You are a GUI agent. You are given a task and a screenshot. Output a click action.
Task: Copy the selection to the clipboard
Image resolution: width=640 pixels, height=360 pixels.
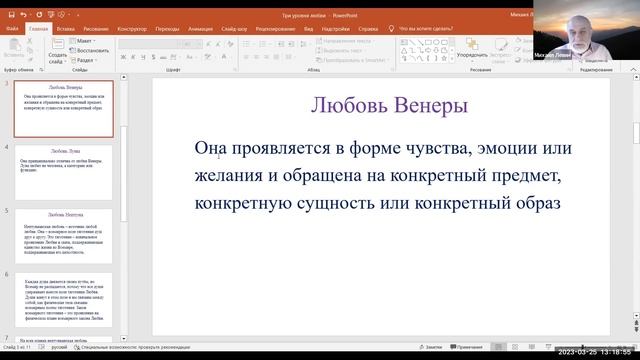30,50
